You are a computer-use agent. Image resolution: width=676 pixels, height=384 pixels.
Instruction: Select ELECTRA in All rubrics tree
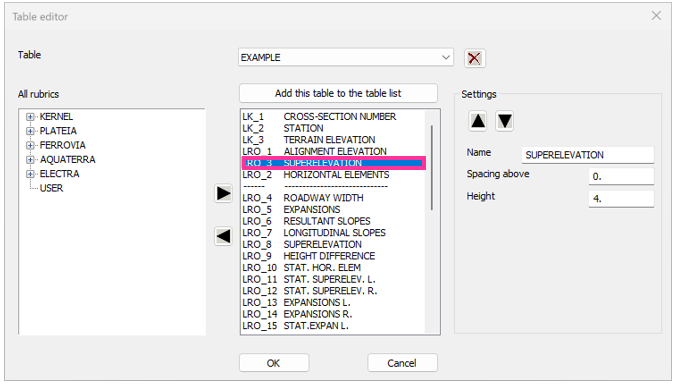point(59,174)
